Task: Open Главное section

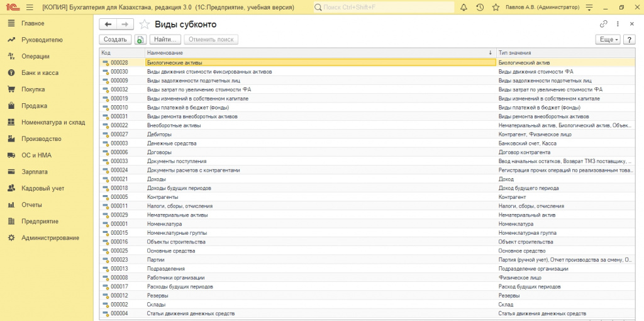Action: (33, 23)
